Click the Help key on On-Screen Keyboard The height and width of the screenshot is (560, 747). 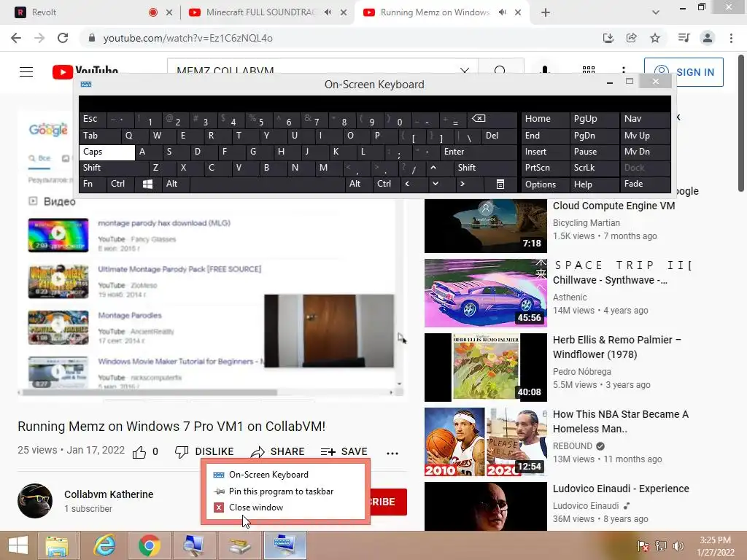(x=594, y=184)
